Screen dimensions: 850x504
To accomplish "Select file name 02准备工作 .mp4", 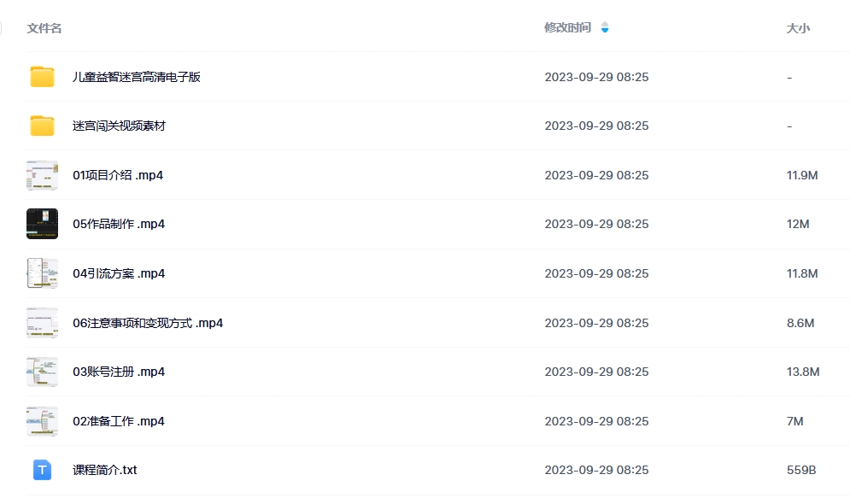I will click(119, 421).
